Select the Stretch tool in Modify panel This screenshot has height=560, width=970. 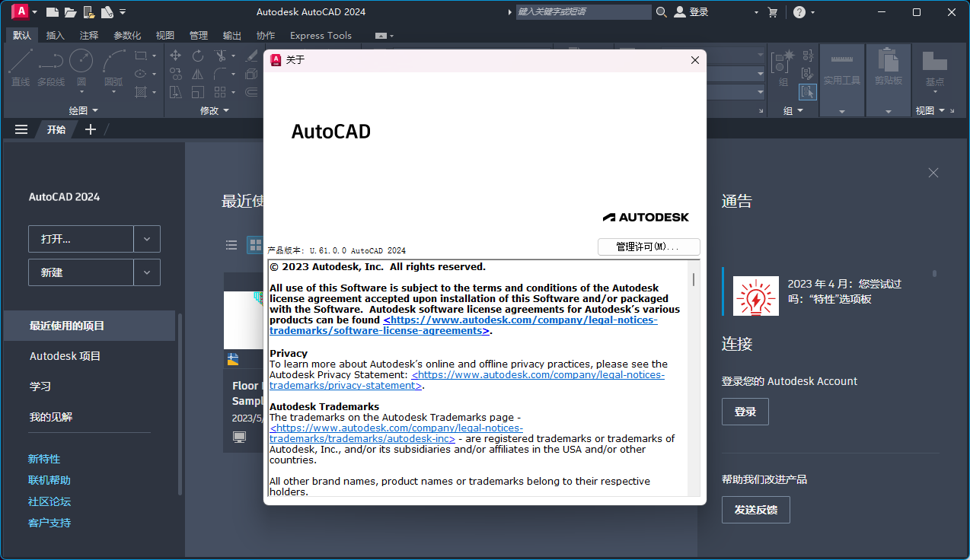coord(176,92)
